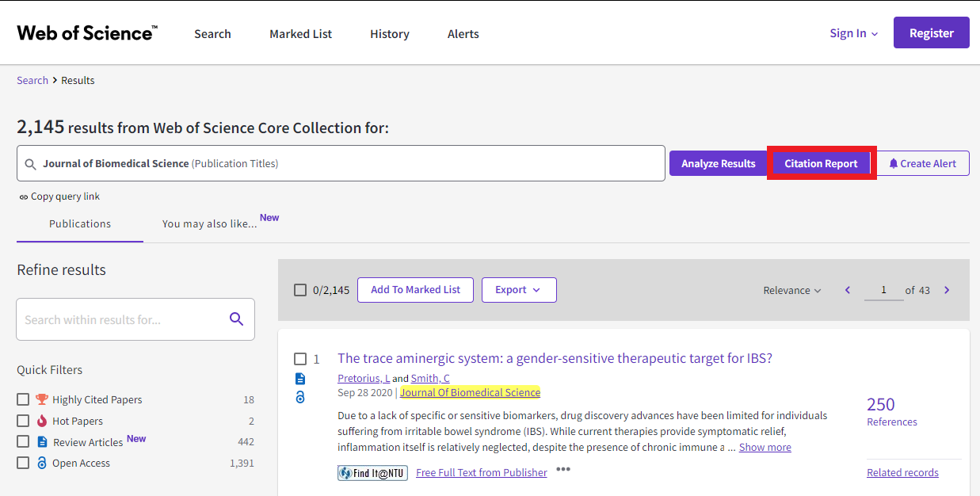Click the Sep 28 2020 date text
The width and height of the screenshot is (980, 496).
click(x=364, y=392)
